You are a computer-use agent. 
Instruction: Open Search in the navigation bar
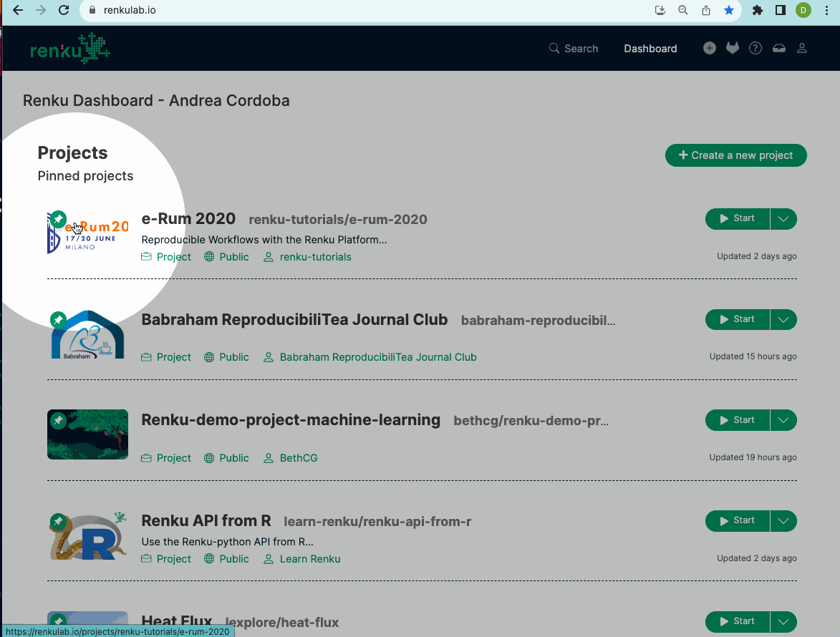click(573, 49)
